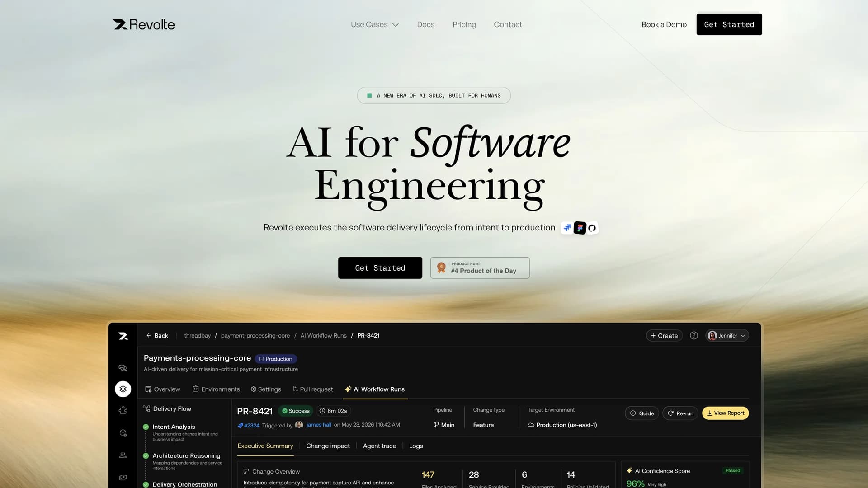Open the coins icon in the dashboard sidebar
868x488 pixels.
[123, 367]
